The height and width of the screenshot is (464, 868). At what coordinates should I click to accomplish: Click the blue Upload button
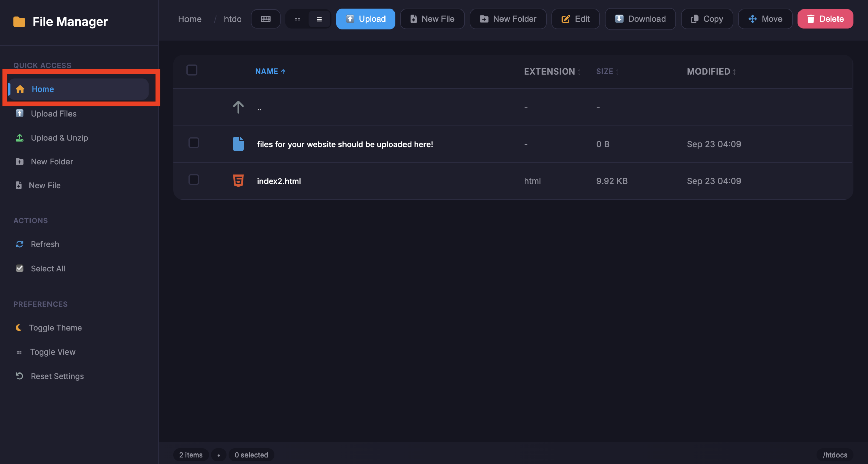coord(366,19)
